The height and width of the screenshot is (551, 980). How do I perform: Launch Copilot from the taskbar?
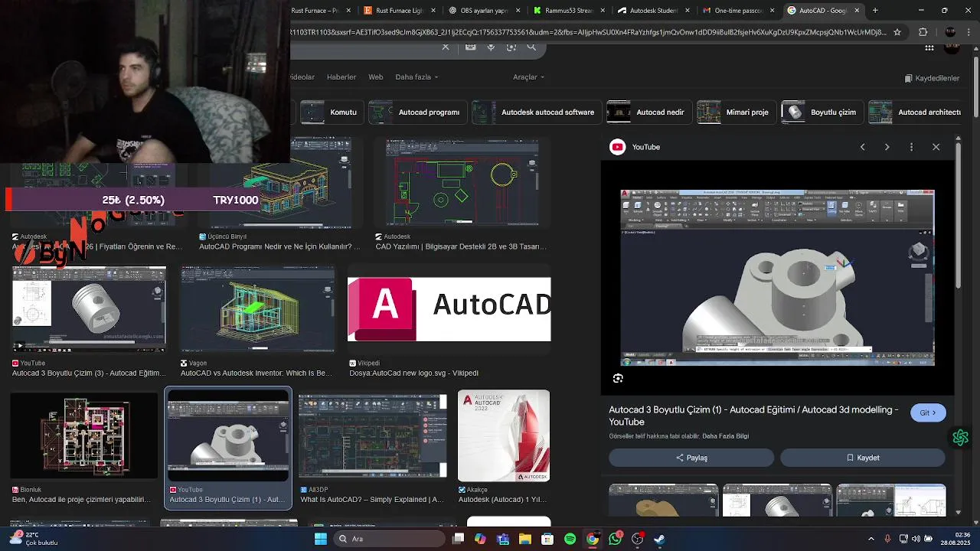pos(480,539)
